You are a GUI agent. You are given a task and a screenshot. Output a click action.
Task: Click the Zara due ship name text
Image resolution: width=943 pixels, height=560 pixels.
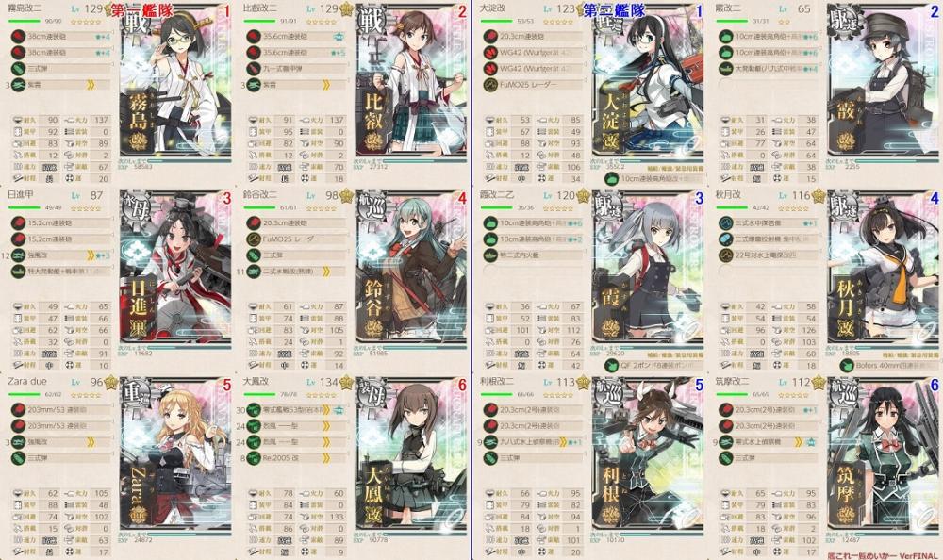coord(27,382)
